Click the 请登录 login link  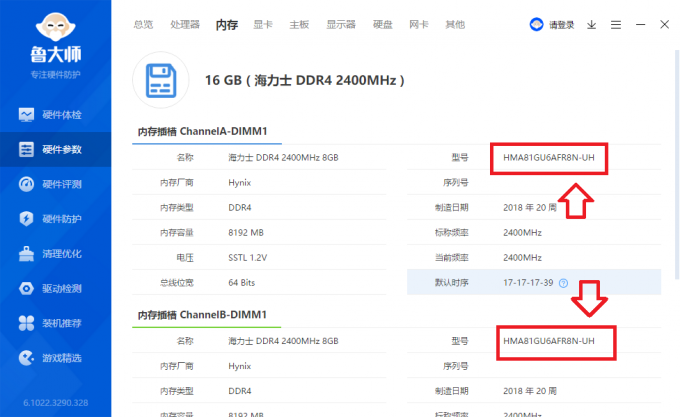(x=562, y=25)
